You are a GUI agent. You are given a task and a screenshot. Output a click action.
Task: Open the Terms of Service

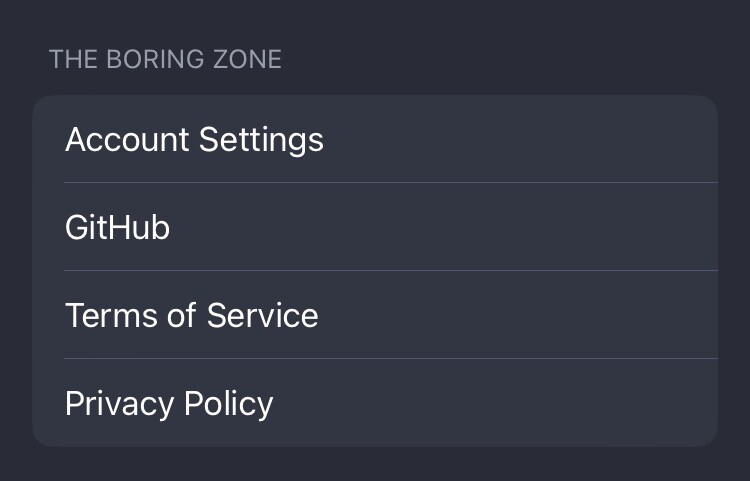(x=375, y=315)
